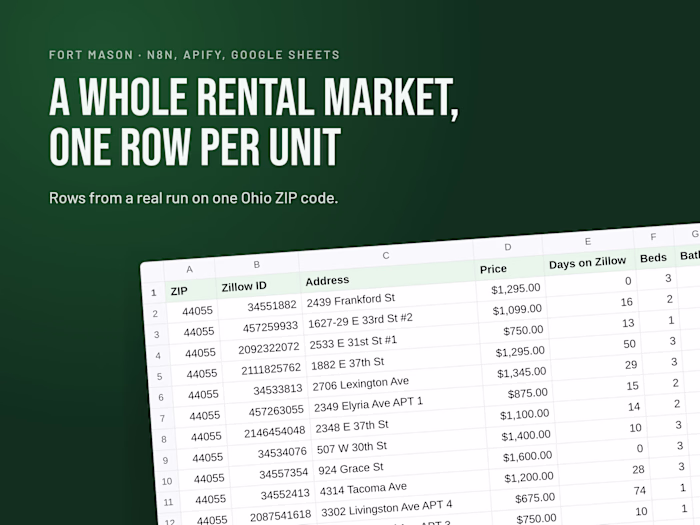Screen dimensions: 700x525
Task: Click address cell 1627-29 E 33rd St #2
Action: (391, 319)
